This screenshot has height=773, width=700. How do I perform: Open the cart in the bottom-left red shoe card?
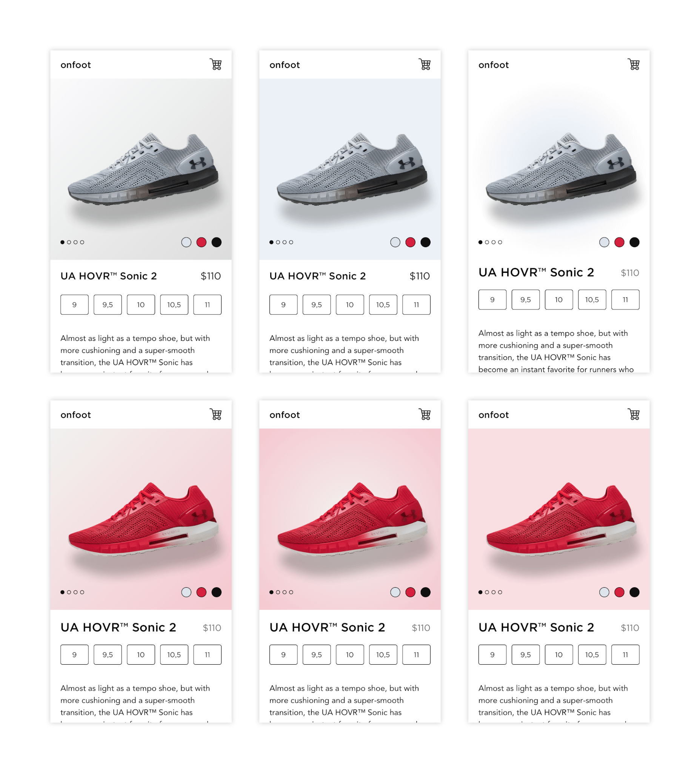coord(216,414)
